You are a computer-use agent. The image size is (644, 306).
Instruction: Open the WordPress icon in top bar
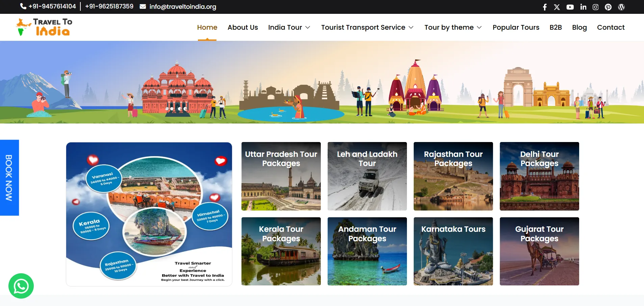click(x=621, y=7)
